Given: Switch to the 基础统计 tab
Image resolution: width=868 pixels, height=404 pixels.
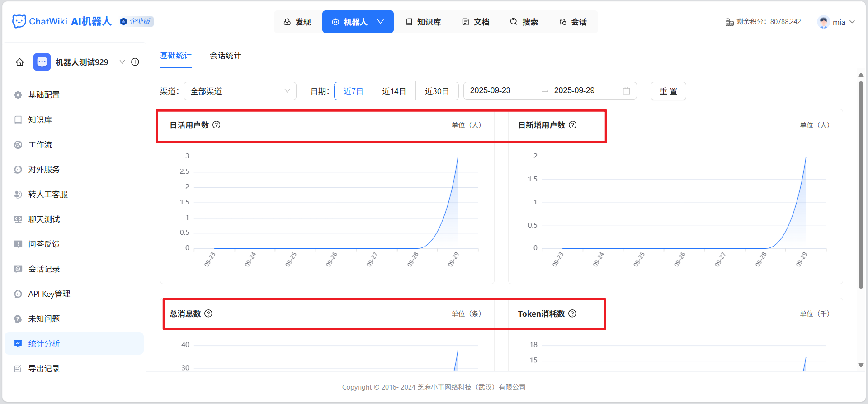Looking at the screenshot, I should [x=176, y=56].
